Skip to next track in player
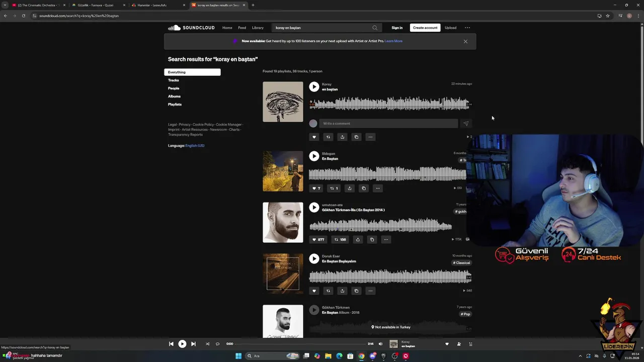 [193, 344]
